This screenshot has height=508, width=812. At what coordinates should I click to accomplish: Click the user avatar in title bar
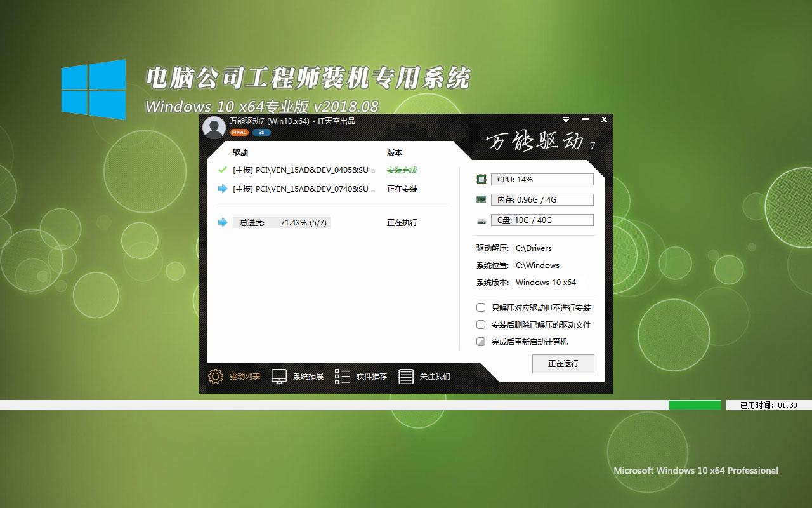(x=214, y=127)
